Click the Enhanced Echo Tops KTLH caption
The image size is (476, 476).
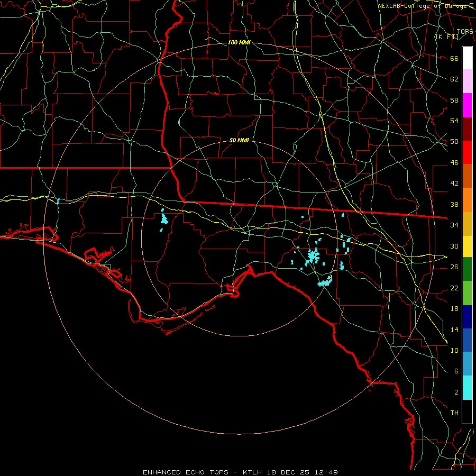(240, 472)
